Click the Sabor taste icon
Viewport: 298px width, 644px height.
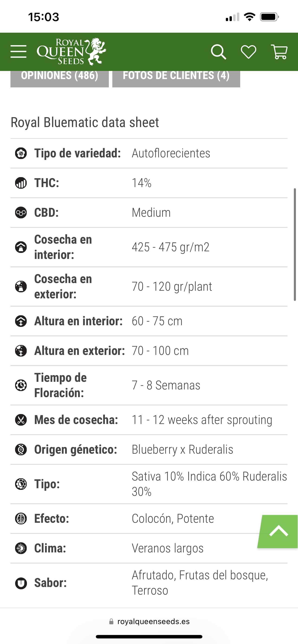tap(21, 583)
